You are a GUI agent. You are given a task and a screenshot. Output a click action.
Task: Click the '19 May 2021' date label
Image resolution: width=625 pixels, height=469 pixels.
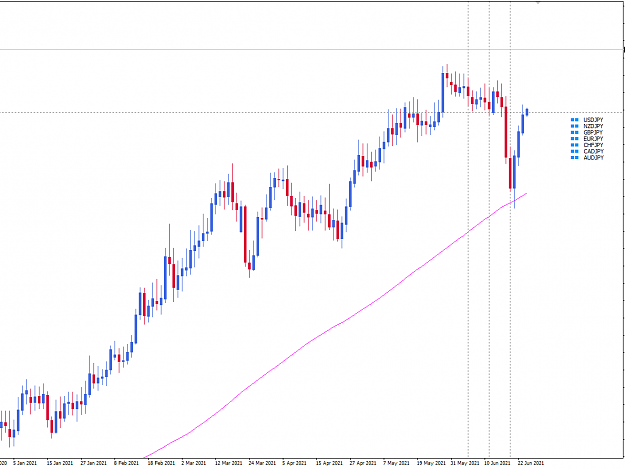point(431,463)
